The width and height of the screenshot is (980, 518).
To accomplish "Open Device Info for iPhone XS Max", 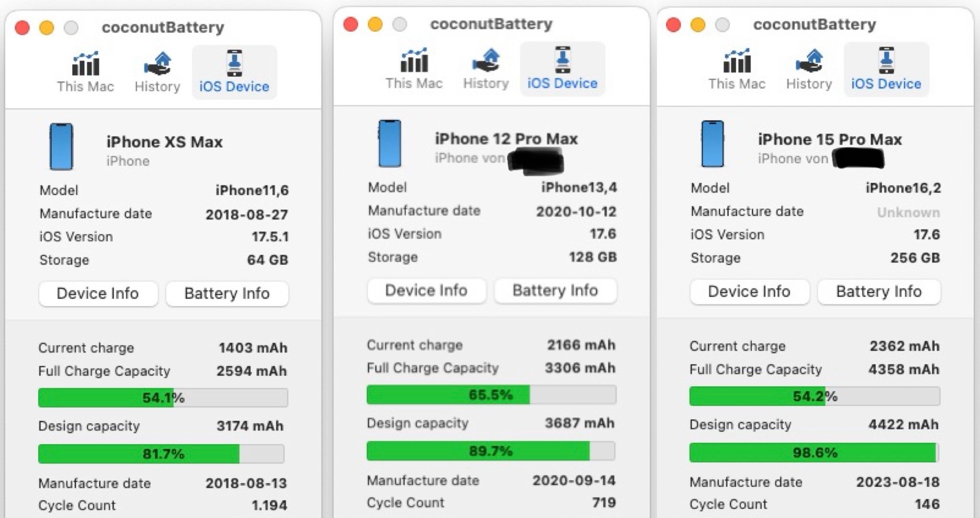I will (x=98, y=293).
